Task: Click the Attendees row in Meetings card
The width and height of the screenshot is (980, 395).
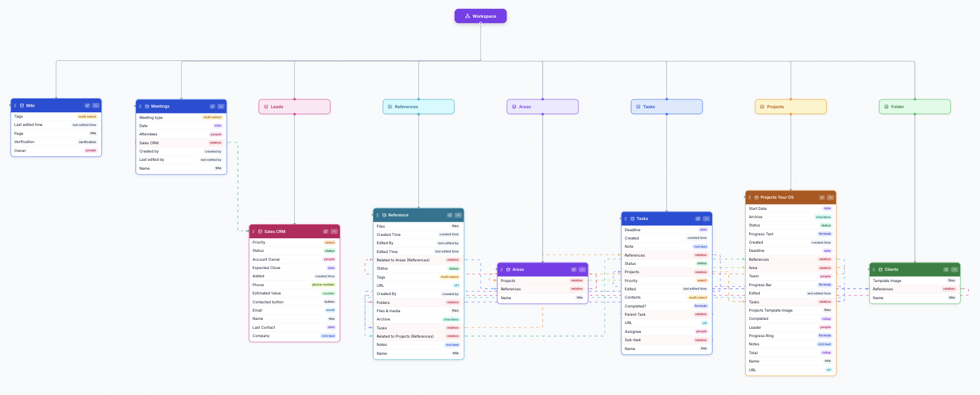Action: (x=181, y=134)
